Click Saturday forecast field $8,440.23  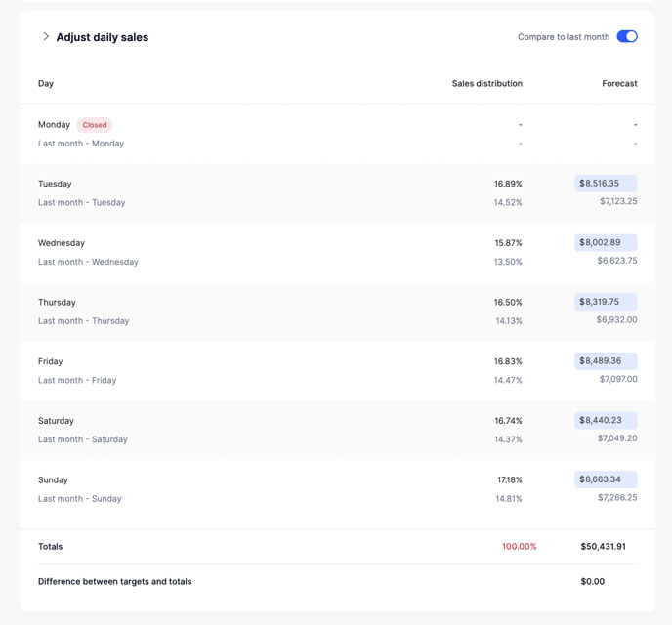pyautogui.click(x=606, y=420)
